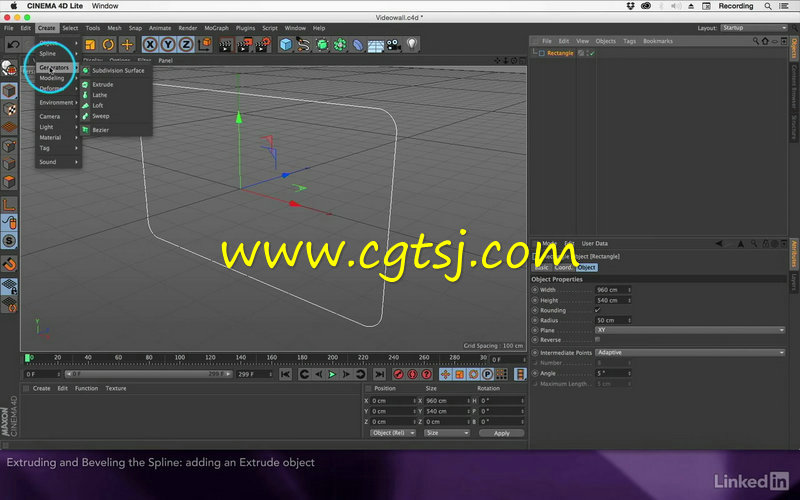Open the MoGraph menu
800x500 pixels.
[216, 28]
